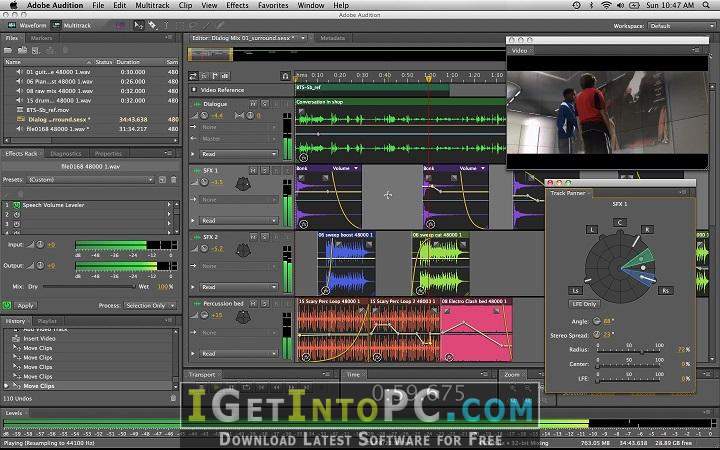Solo the SFX 2 track
The height and width of the screenshot is (450, 720).
pos(264,237)
